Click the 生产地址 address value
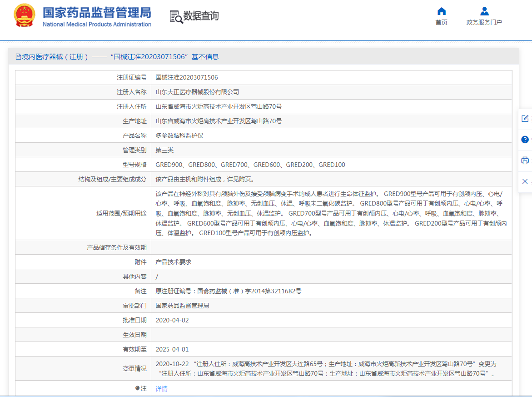The image size is (532, 397). tap(219, 121)
